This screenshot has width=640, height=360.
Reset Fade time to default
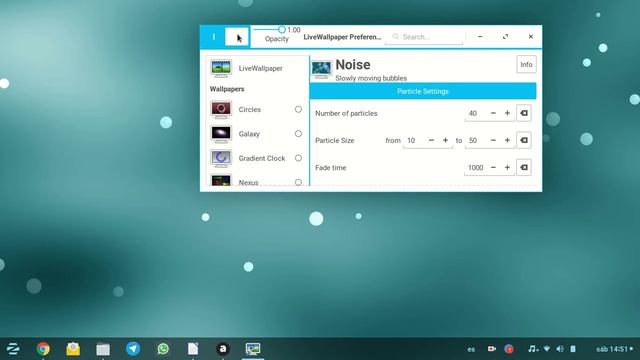(x=524, y=167)
